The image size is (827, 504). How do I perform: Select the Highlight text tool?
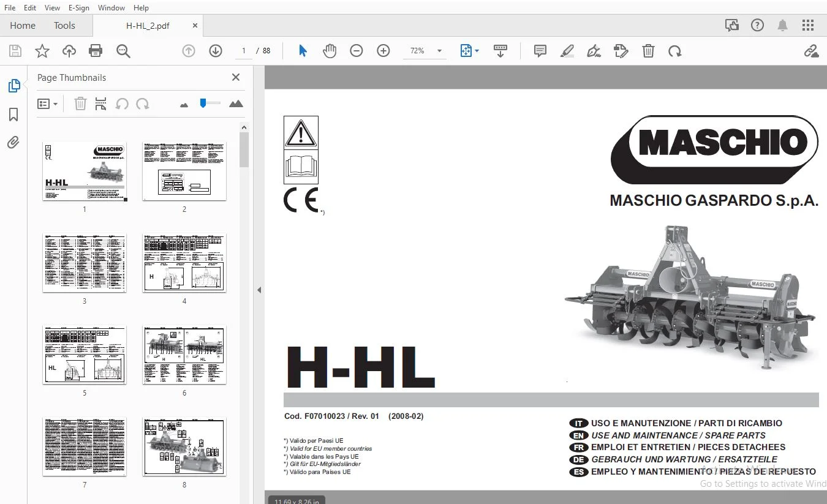567,51
